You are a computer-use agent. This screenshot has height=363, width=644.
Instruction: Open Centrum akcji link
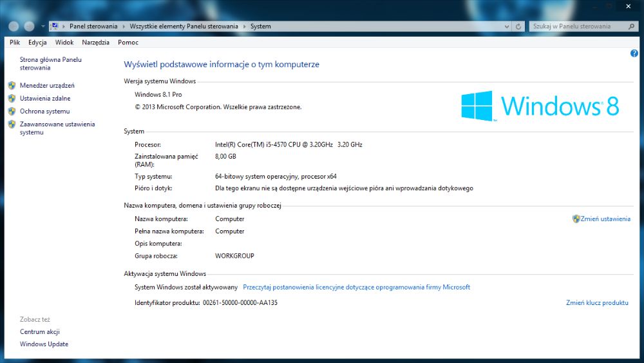(40, 332)
